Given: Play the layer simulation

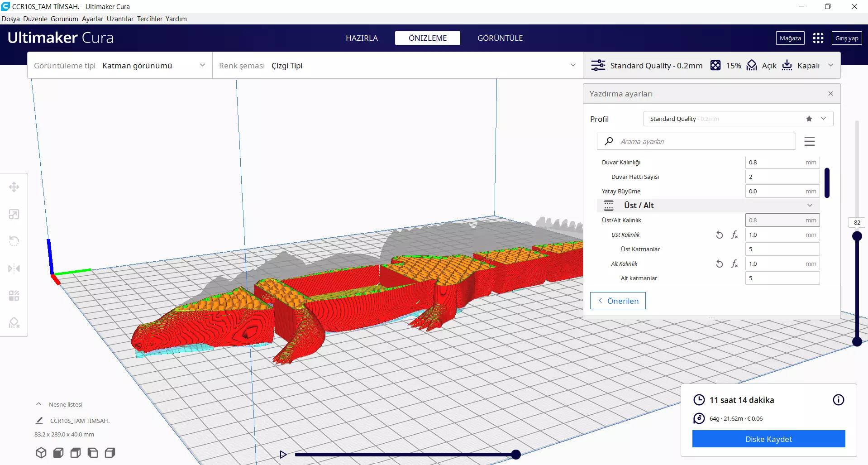Looking at the screenshot, I should (x=283, y=455).
